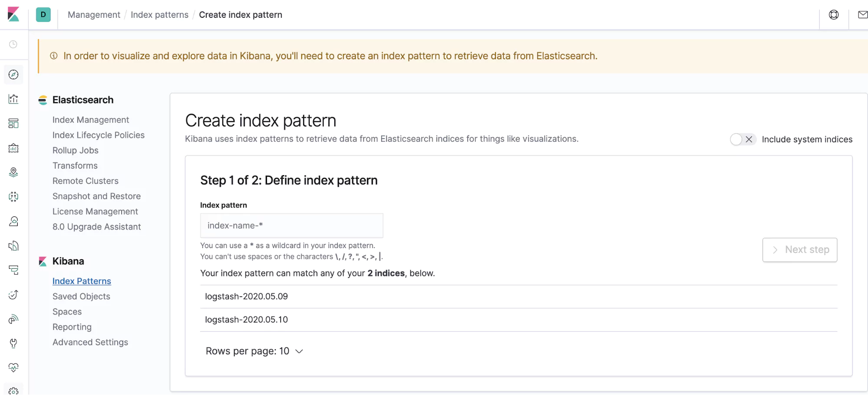The height and width of the screenshot is (395, 868).
Task: Open Maps pin icon in sidebar
Action: pyautogui.click(x=13, y=173)
